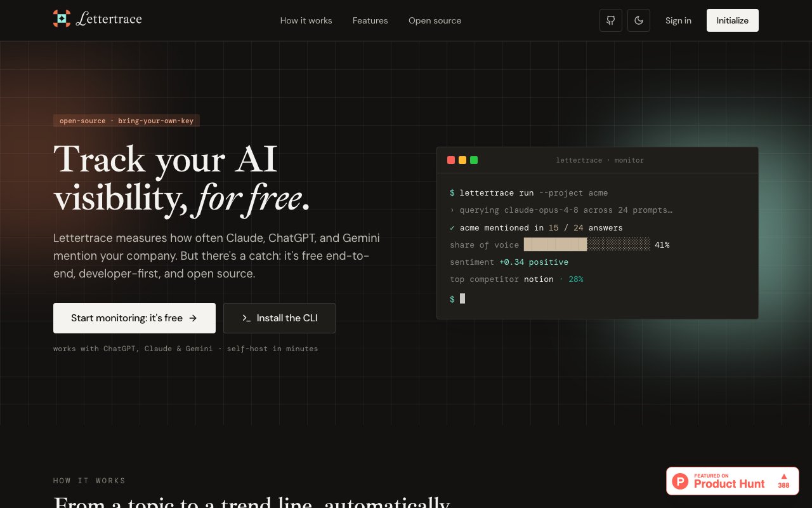Click the Lettertrace wordmark text

(x=108, y=19)
